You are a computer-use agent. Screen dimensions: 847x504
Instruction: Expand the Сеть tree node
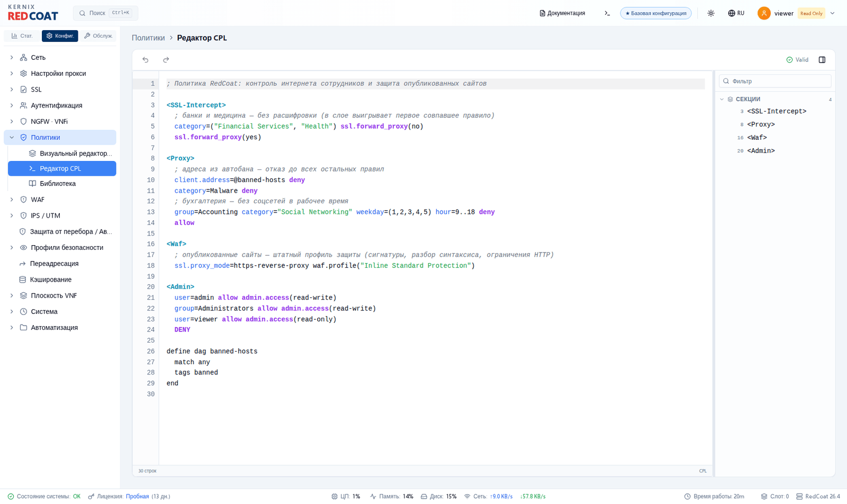tap(12, 57)
